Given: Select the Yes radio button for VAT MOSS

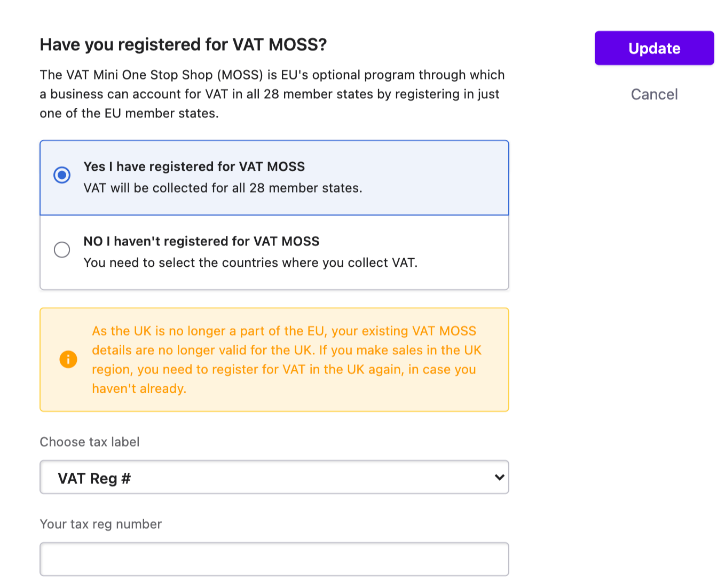Looking at the screenshot, I should click(x=62, y=175).
